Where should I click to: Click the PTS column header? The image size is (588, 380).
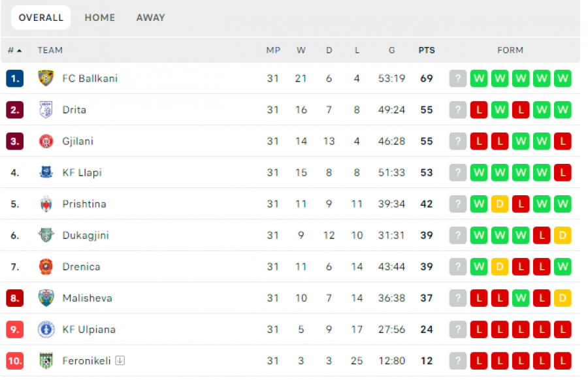pos(427,50)
